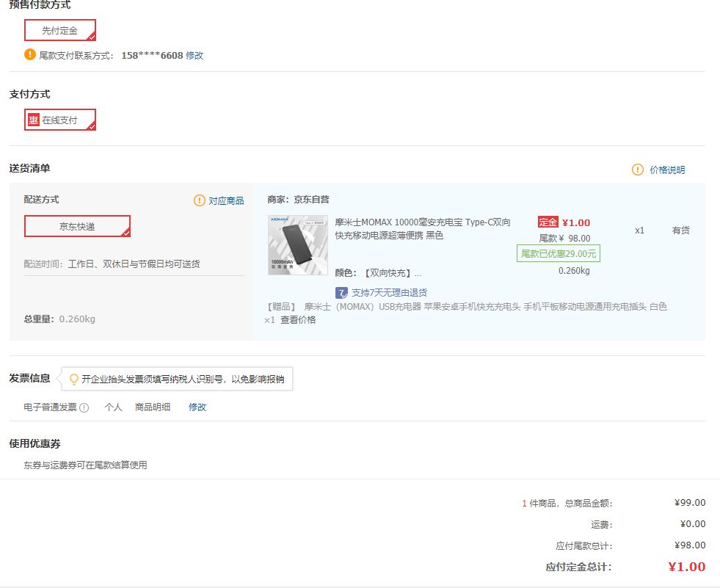Image resolution: width=720 pixels, height=588 pixels.
Task: Click the orange warning icon beside 尾款支付联系方式
Action: click(x=30, y=54)
